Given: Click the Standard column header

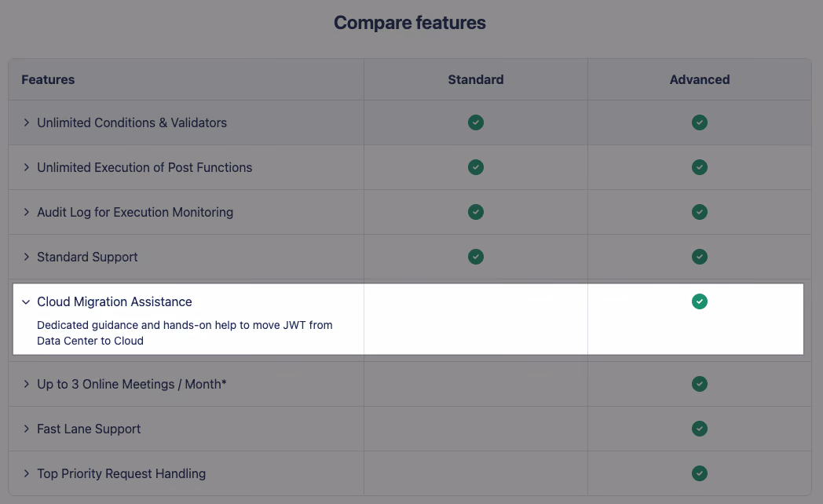Looking at the screenshot, I should click(476, 80).
